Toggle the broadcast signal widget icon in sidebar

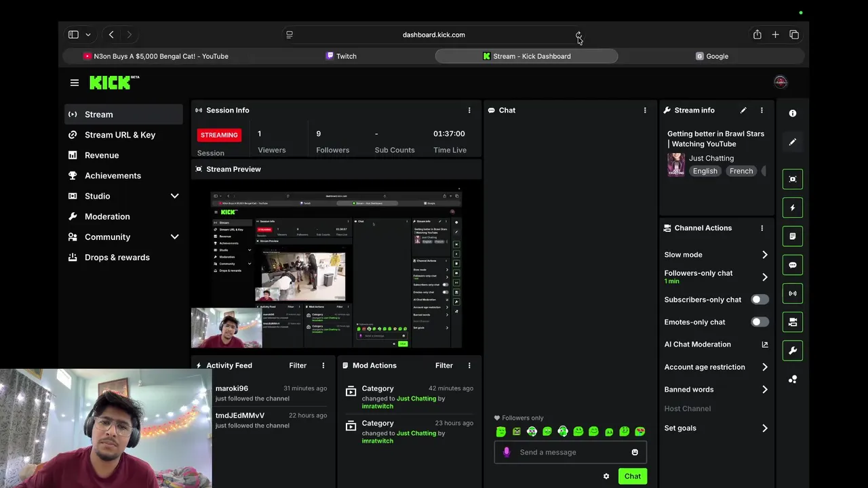tap(793, 293)
